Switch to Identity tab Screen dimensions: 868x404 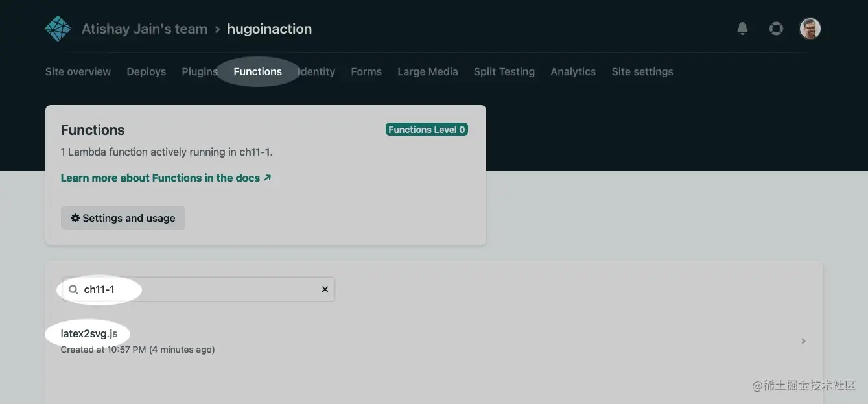point(316,71)
